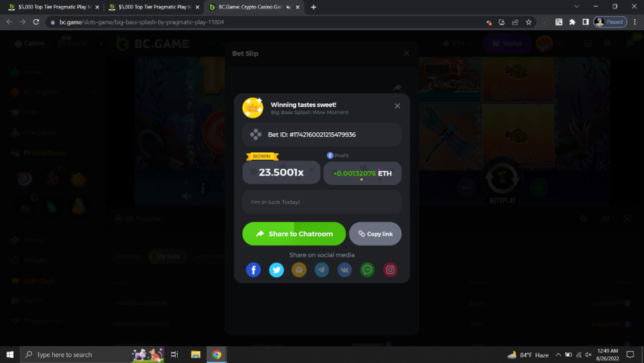Close the 'Winning tastes sweet!' share dialog
Screen dimensions: 644x363
point(397,106)
